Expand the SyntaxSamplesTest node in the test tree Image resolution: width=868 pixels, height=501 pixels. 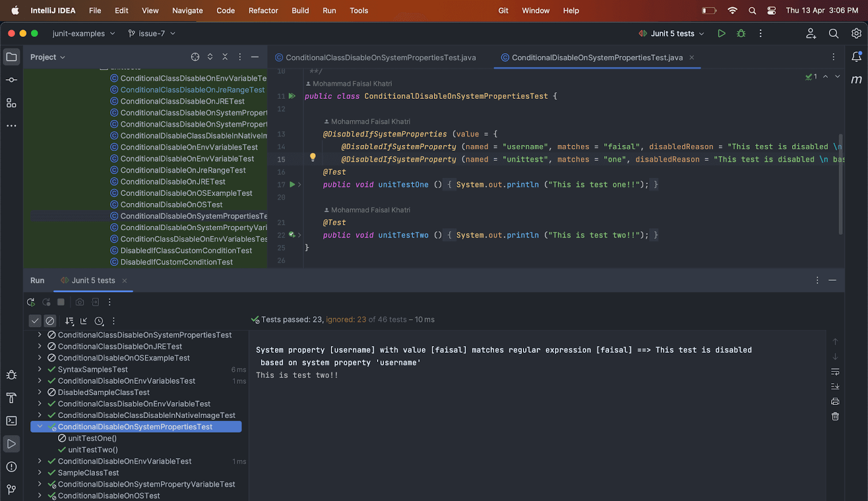click(x=40, y=369)
